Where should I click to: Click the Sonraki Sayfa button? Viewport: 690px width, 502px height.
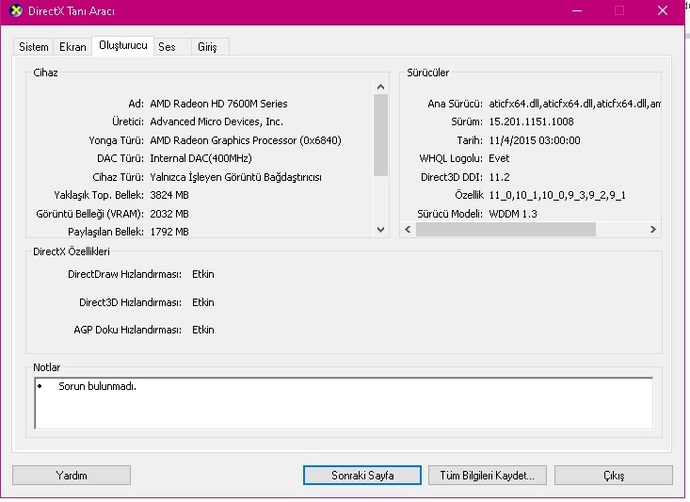pos(362,475)
